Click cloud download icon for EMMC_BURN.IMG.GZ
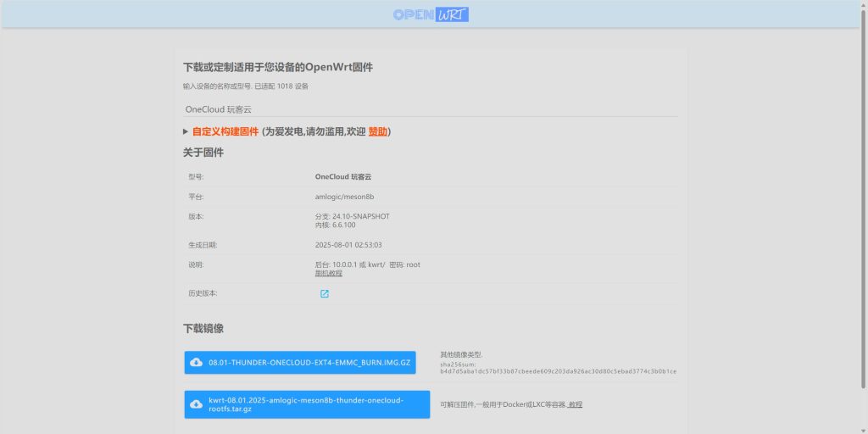Viewport: 868px width, 434px height. (196, 363)
